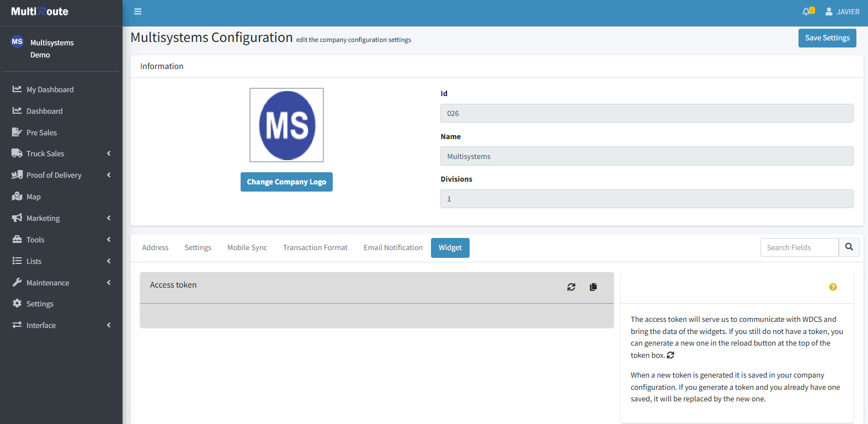Click the Maintenance wrench icon
Viewport: 868px width, 424px height.
(17, 282)
